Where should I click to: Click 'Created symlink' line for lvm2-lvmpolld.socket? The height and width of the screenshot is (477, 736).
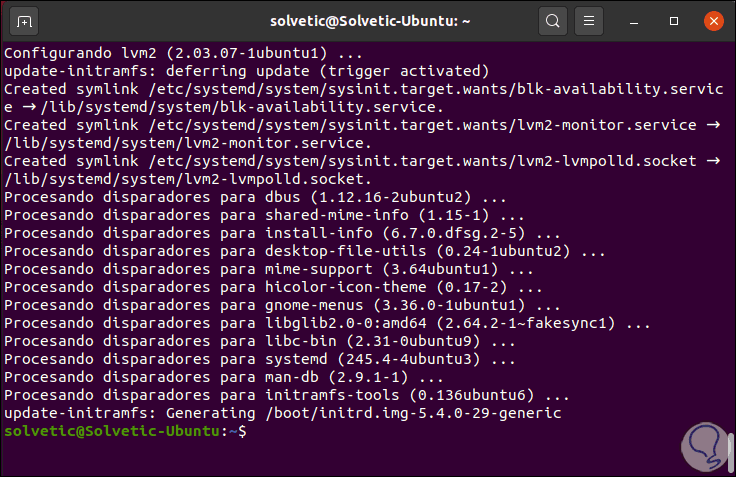(x=362, y=161)
